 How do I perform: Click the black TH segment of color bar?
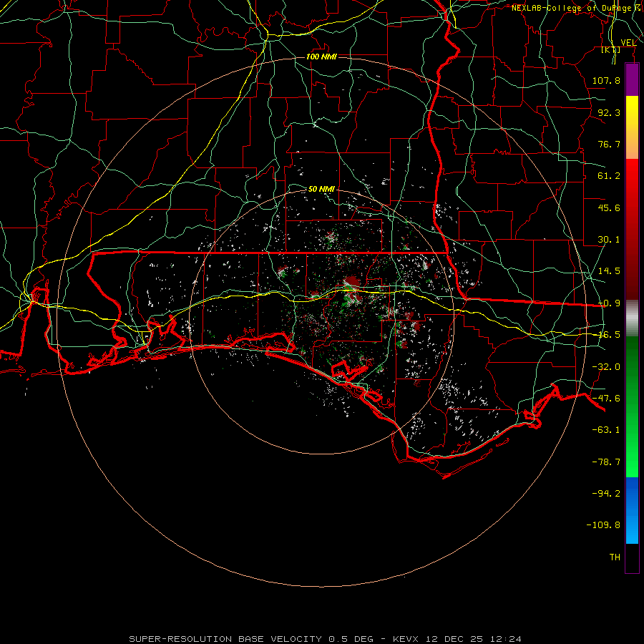pos(632,558)
